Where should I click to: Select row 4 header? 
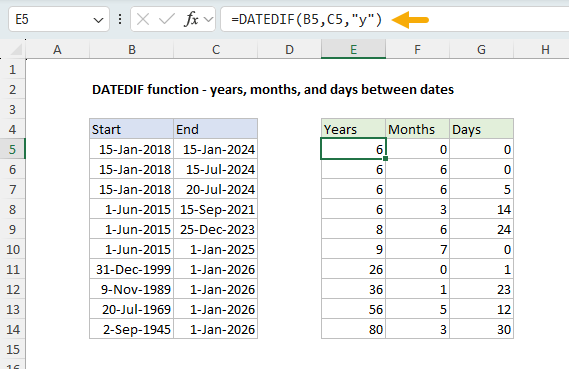(13, 129)
